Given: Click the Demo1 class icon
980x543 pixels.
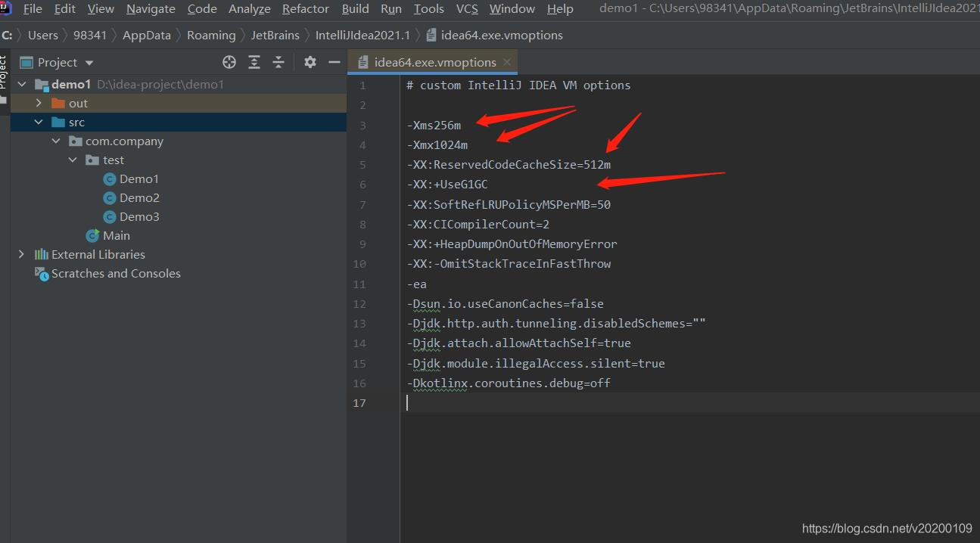Looking at the screenshot, I should coord(110,179).
